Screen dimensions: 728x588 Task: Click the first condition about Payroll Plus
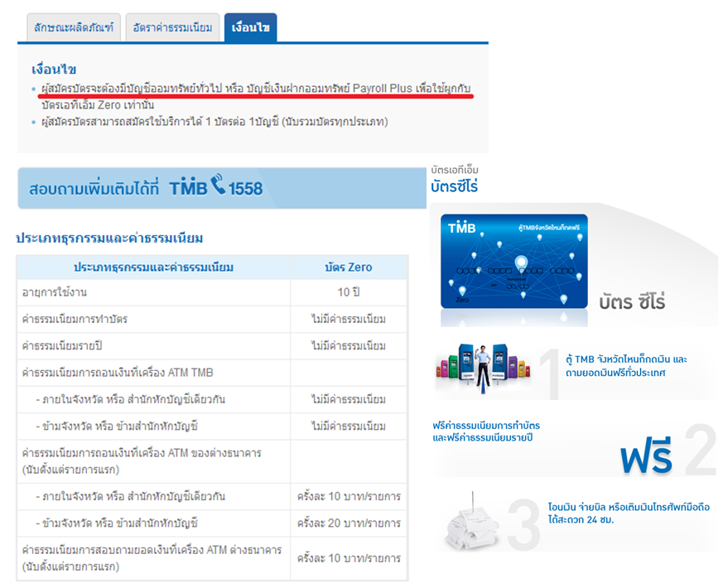[x=256, y=96]
